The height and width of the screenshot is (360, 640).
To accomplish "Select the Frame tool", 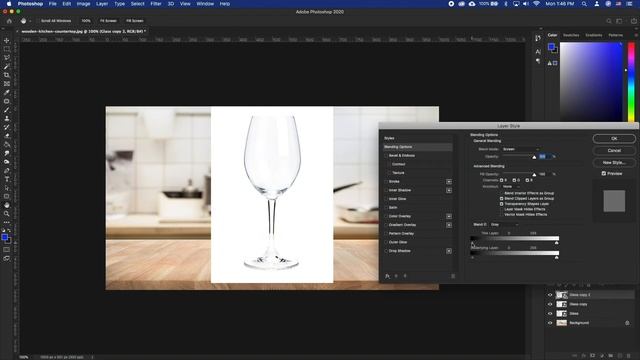I will (x=7, y=84).
